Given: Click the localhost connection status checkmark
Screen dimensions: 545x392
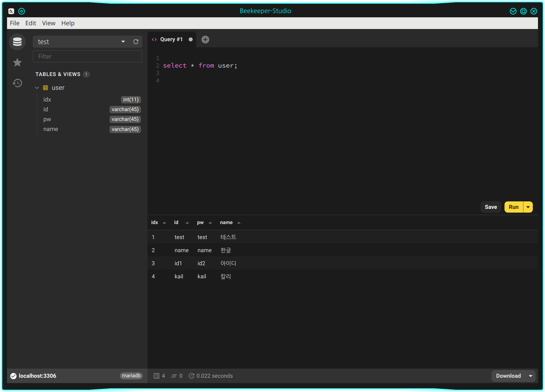Looking at the screenshot, I should 13,376.
